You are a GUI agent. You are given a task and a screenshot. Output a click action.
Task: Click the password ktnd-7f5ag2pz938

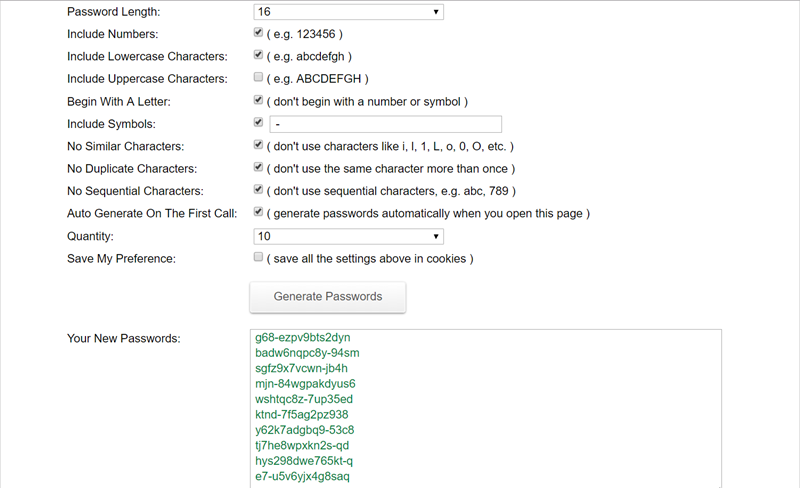(x=302, y=415)
